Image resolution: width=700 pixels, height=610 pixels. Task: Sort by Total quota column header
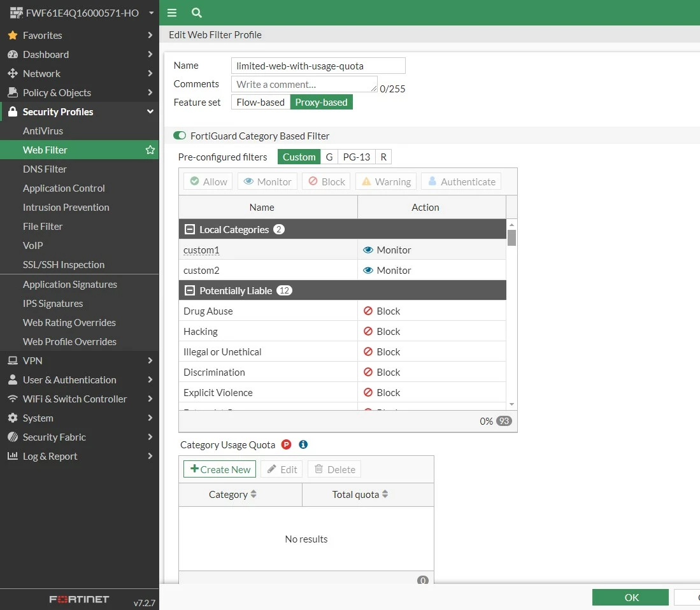[x=368, y=494]
